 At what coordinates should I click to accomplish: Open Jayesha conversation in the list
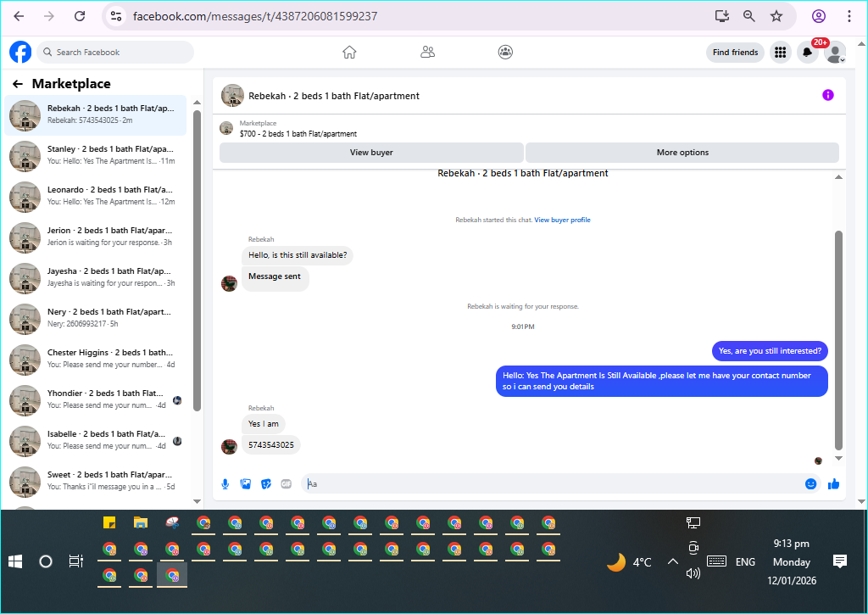click(96, 278)
